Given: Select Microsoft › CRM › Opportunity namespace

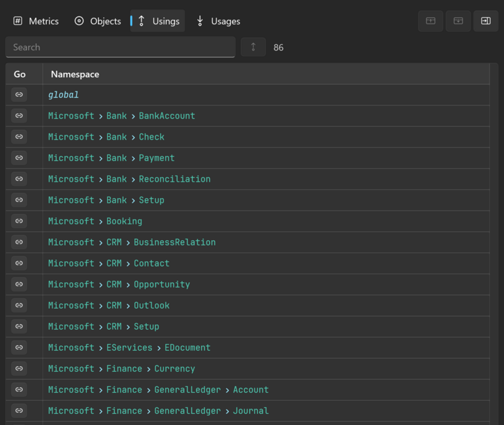Looking at the screenshot, I should pyautogui.click(x=119, y=284).
